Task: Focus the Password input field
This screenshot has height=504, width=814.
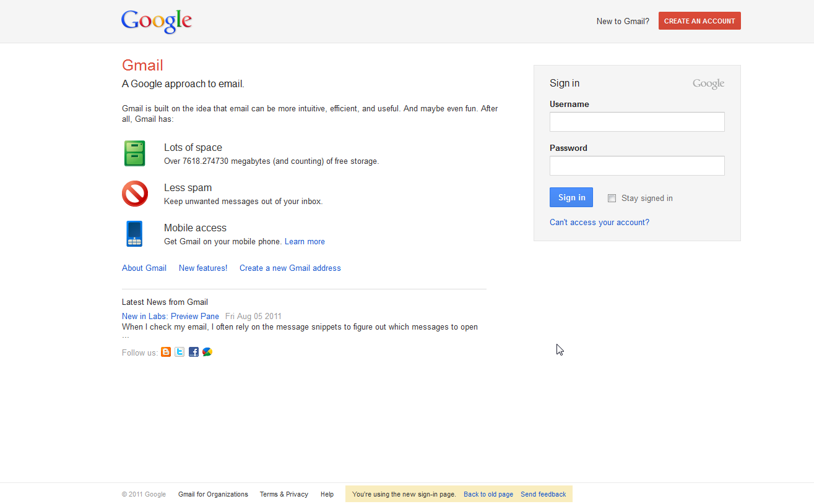Action: (x=637, y=166)
